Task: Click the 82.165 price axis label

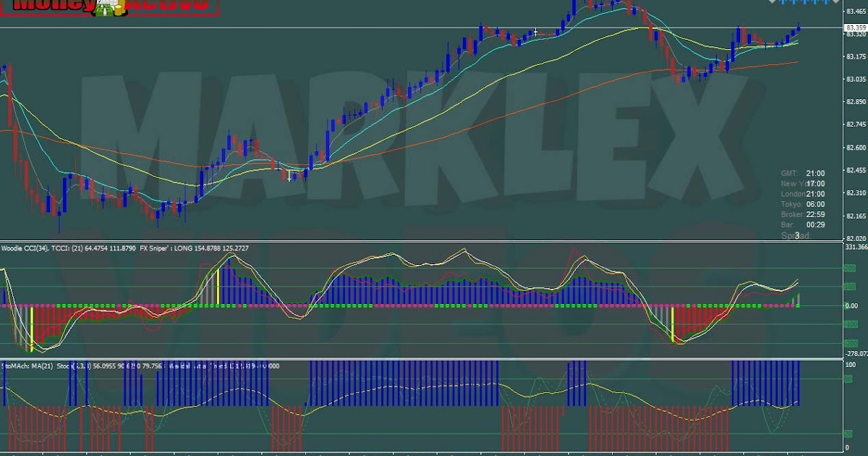Action: [x=856, y=216]
